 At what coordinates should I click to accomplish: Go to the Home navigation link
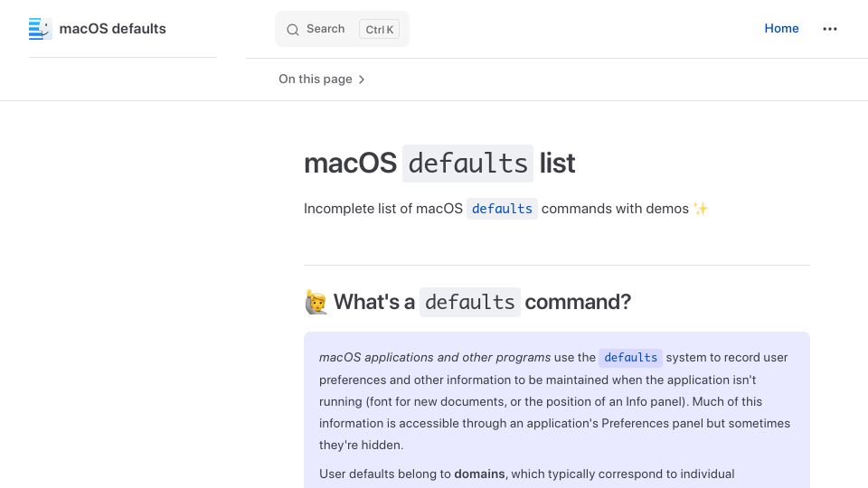781,28
